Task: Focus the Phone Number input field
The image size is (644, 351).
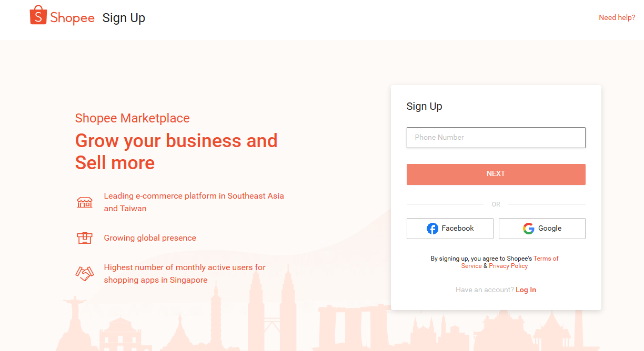Action: point(496,138)
